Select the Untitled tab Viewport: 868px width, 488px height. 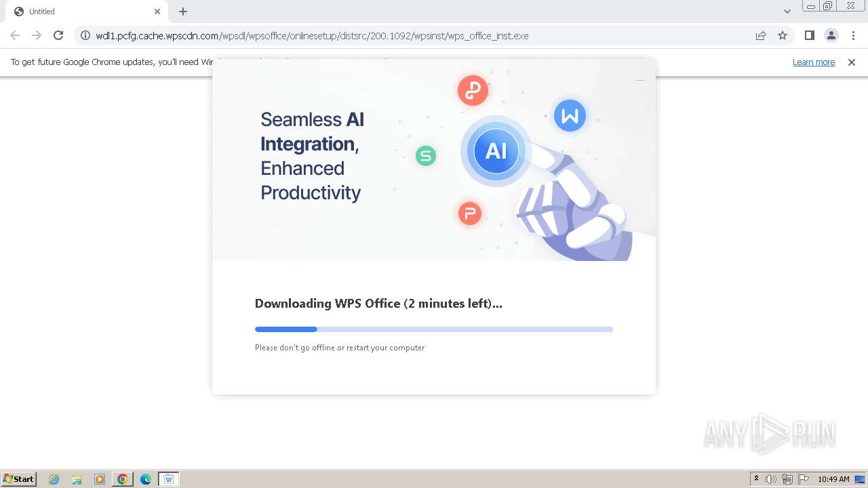coord(88,12)
